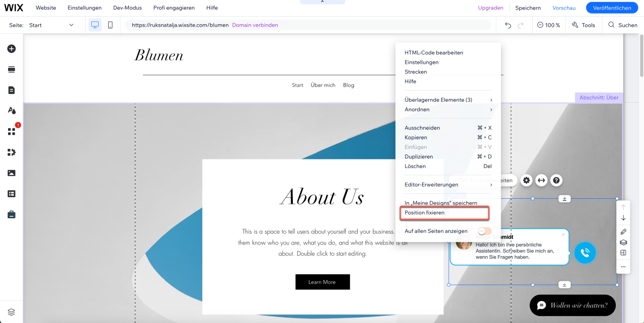Move element down arrow in side toolbar
This screenshot has height=323, width=644.
tap(623, 218)
